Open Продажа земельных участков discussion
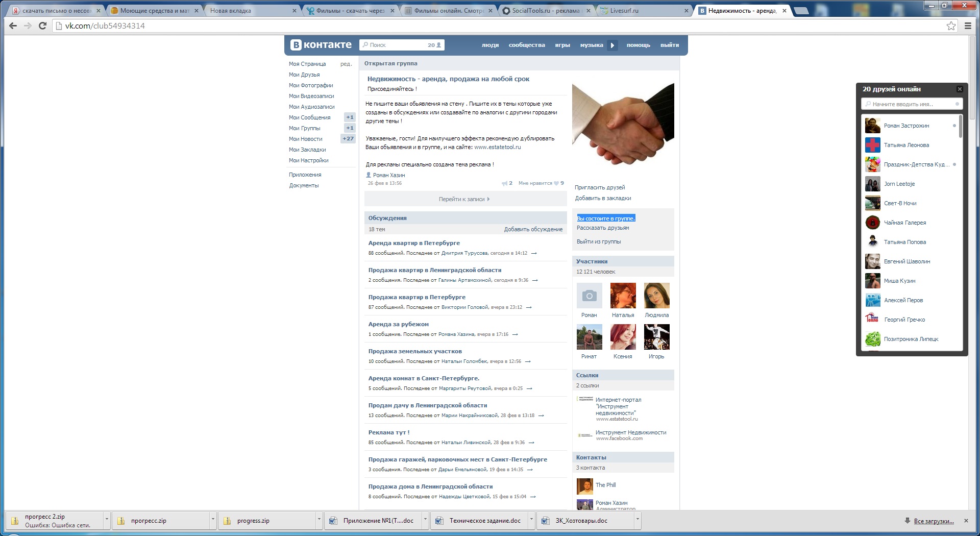This screenshot has width=980, height=536. [x=415, y=351]
